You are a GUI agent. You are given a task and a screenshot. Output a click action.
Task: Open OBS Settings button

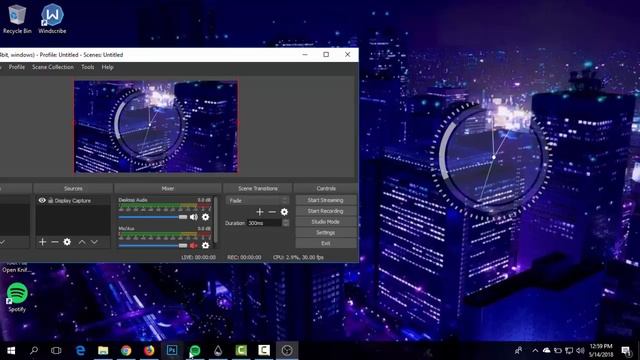point(325,232)
